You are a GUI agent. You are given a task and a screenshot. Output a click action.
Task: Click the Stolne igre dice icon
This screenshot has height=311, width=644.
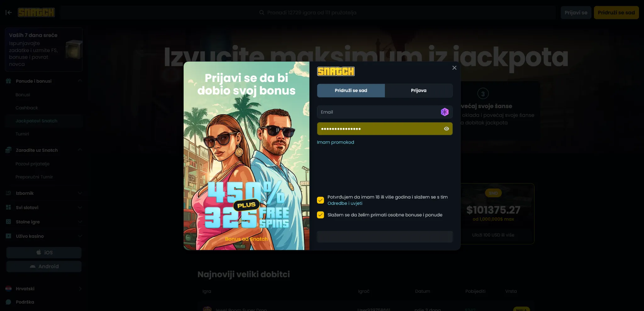pyautogui.click(x=8, y=222)
